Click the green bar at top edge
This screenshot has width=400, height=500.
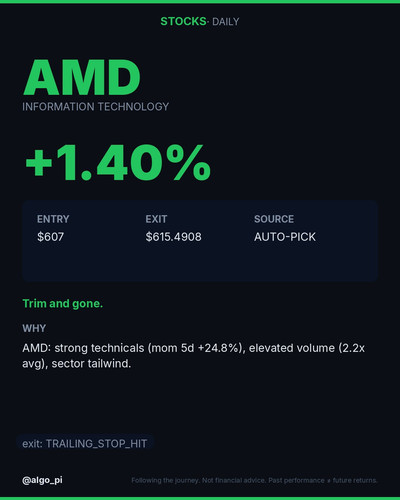[x=200, y=1]
